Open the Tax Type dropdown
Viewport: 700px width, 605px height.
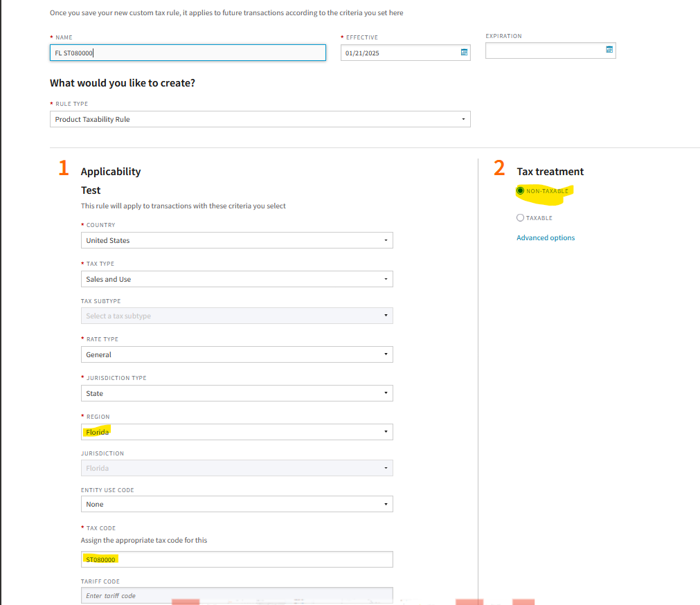[x=237, y=279]
